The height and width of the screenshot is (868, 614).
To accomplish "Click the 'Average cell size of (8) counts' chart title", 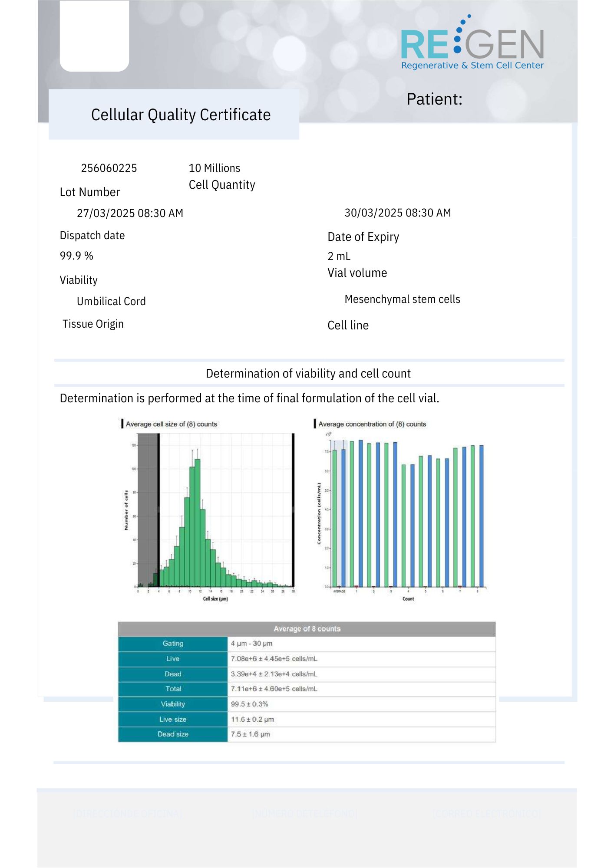I will point(171,424).
